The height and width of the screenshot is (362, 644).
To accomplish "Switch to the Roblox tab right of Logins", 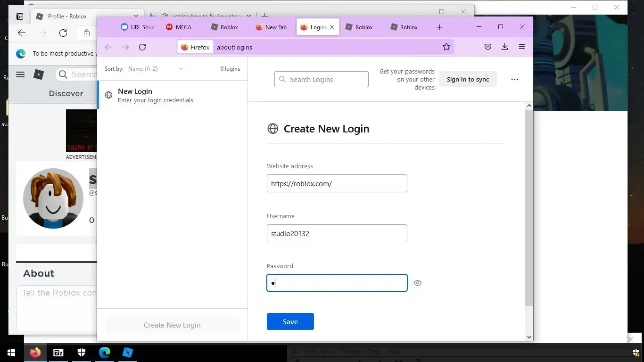I will pos(359,27).
